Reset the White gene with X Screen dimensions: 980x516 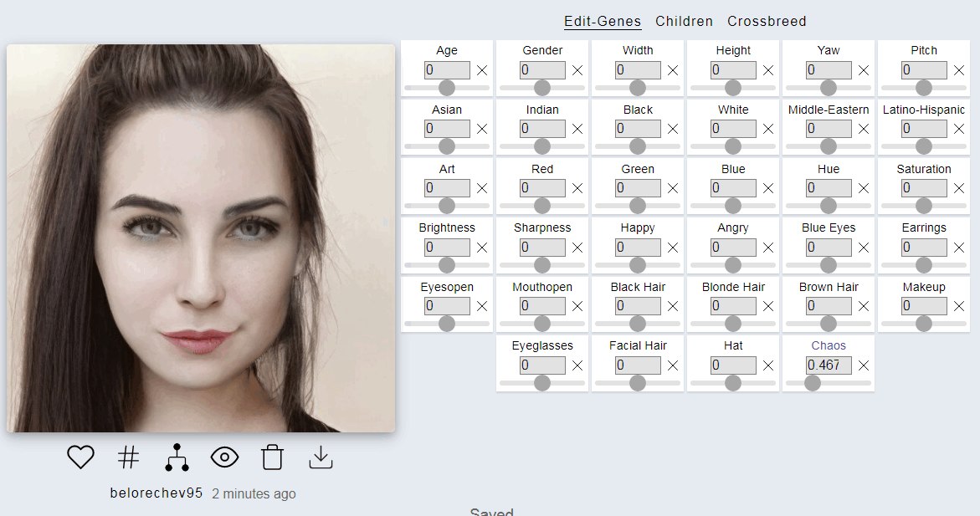(x=768, y=129)
